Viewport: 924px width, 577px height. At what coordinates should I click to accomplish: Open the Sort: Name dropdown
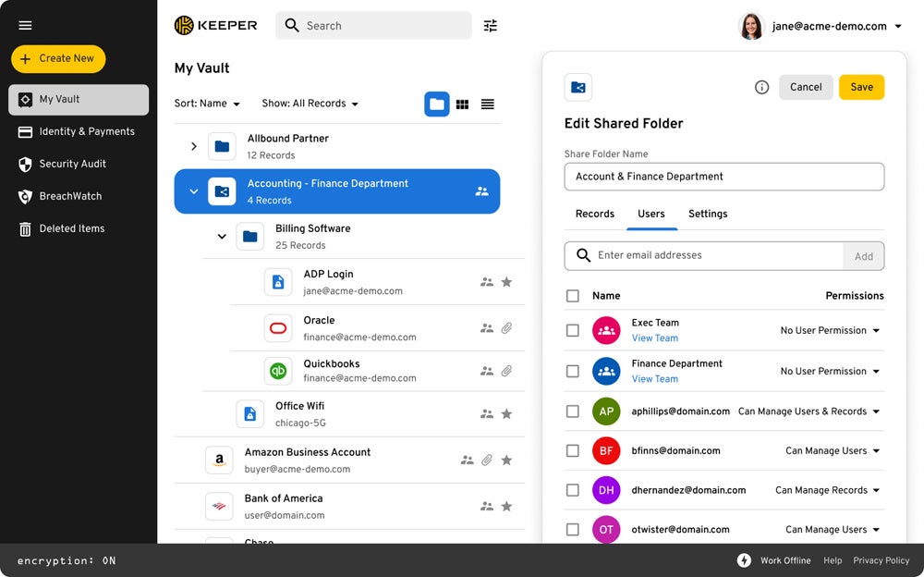(x=207, y=104)
